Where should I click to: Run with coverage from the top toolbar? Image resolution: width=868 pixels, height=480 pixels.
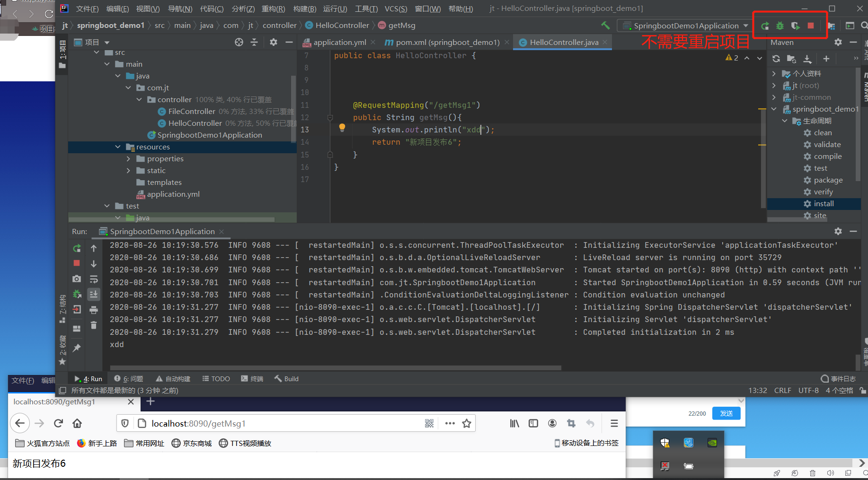click(x=796, y=26)
